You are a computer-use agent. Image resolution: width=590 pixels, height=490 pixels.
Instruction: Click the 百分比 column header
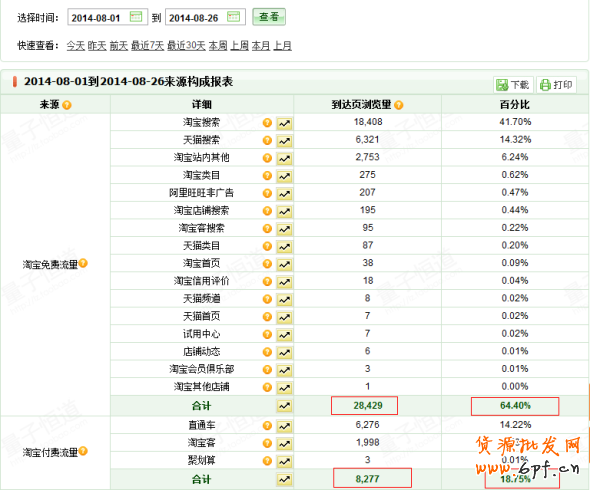pyautogui.click(x=514, y=105)
